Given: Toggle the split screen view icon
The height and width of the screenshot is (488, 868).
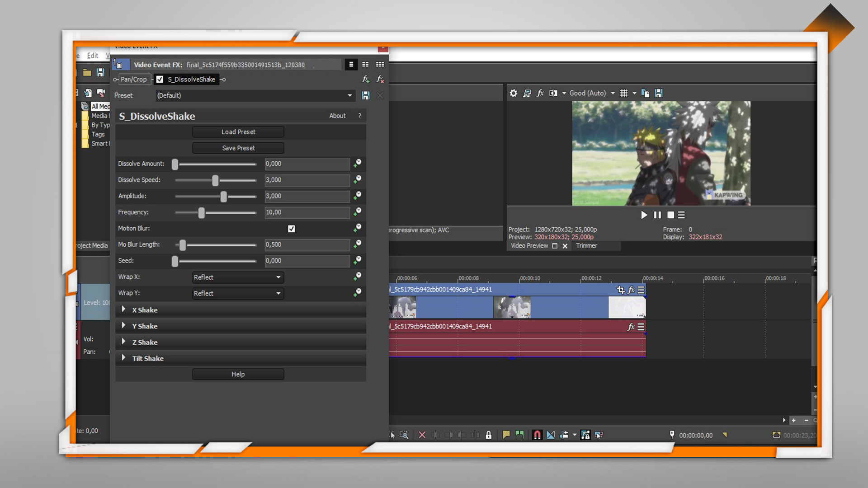Looking at the screenshot, I should tap(553, 93).
